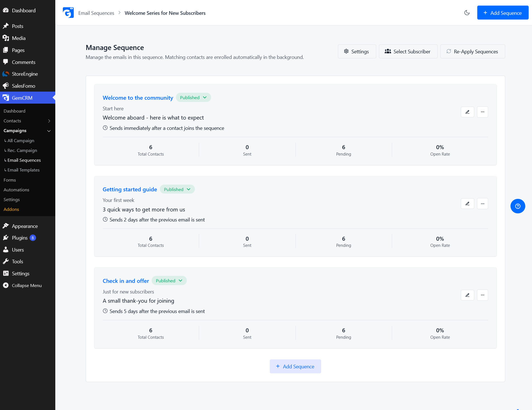Viewport: 532px width, 410px height.
Task: Open Published status dropdown for 'Getting started guide'
Action: tap(177, 189)
